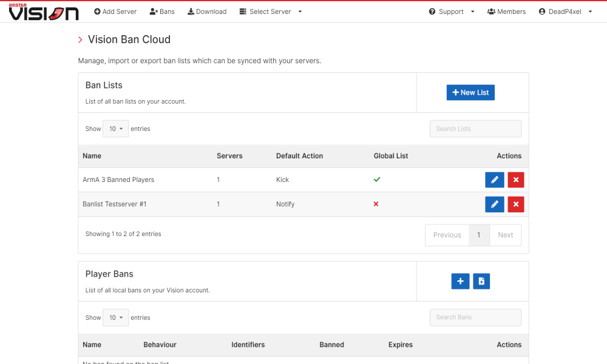The image size is (607, 364).
Task: Click the green Global List checkmark for ArmA 3
Action: click(377, 180)
